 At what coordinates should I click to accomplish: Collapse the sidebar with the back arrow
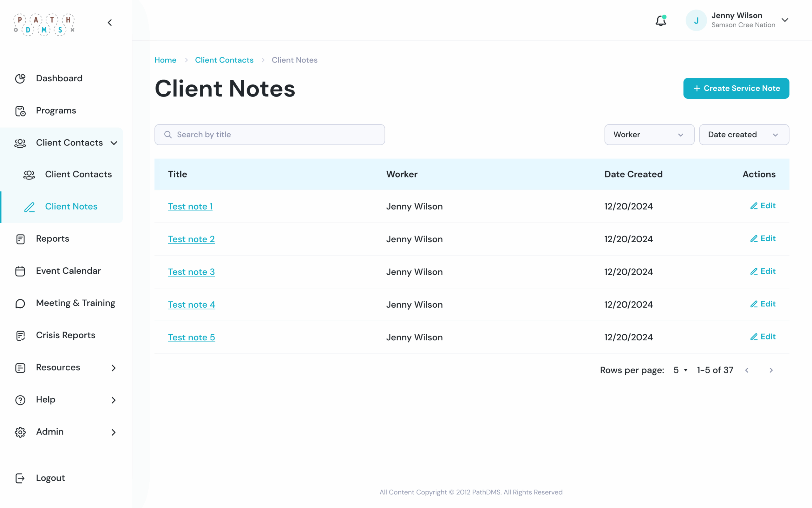tap(110, 23)
